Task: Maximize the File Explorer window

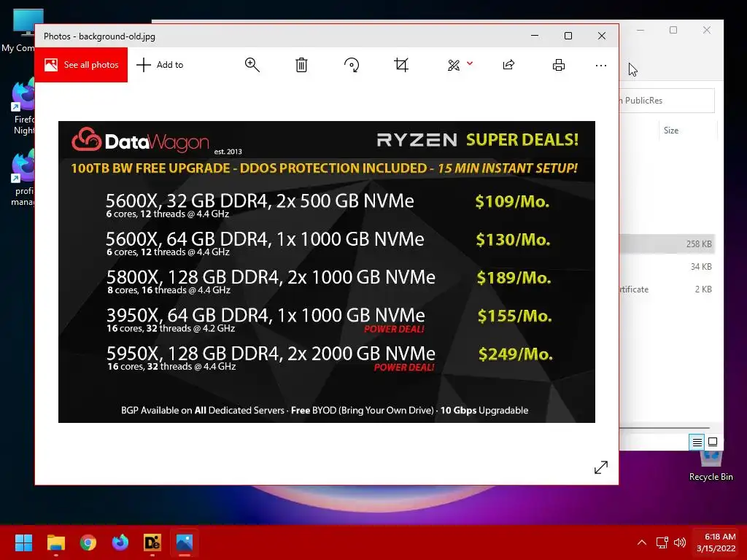Action: pos(673,30)
